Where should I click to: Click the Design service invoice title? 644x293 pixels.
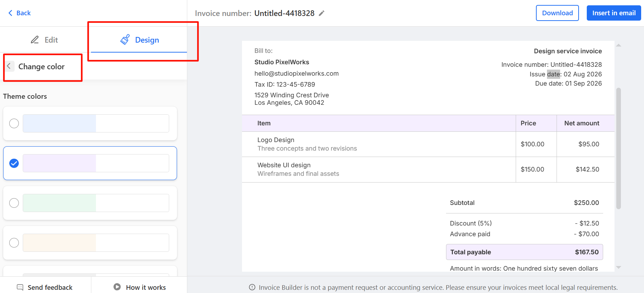click(568, 51)
